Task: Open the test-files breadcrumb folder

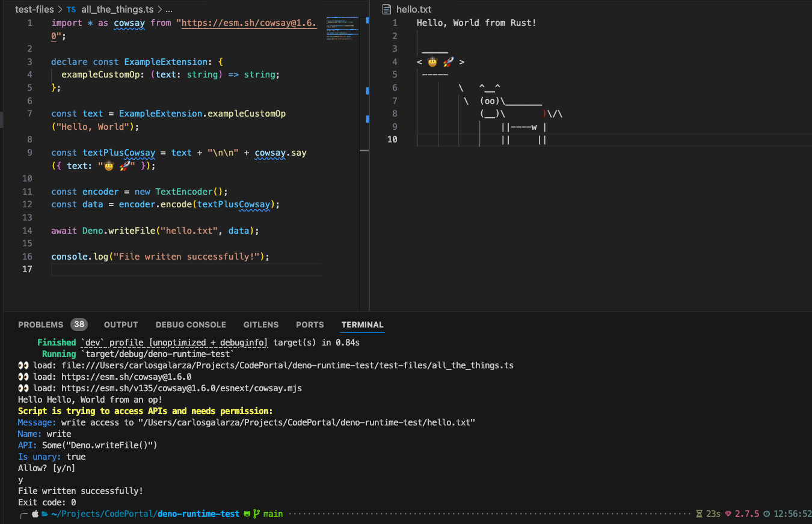Action: tap(34, 10)
